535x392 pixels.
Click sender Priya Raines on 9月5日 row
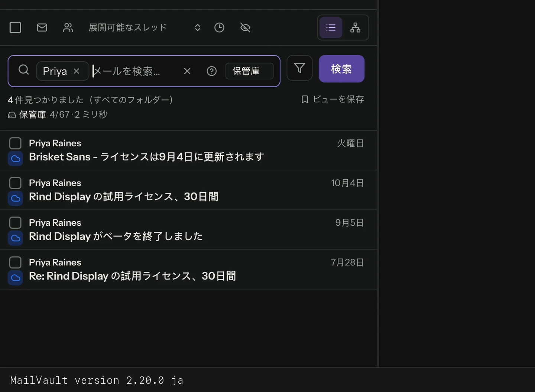(x=55, y=223)
